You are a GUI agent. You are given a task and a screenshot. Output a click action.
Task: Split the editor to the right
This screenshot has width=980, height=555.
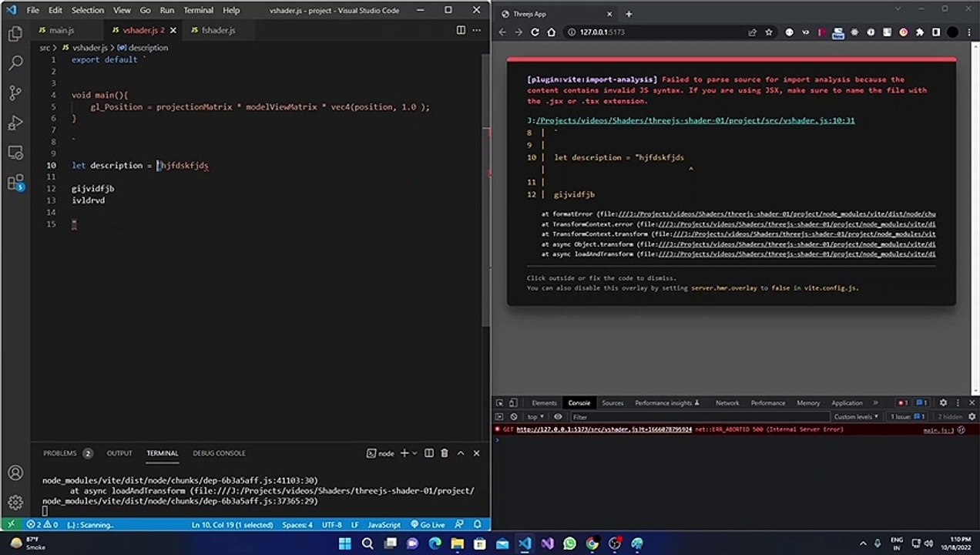coord(461,30)
